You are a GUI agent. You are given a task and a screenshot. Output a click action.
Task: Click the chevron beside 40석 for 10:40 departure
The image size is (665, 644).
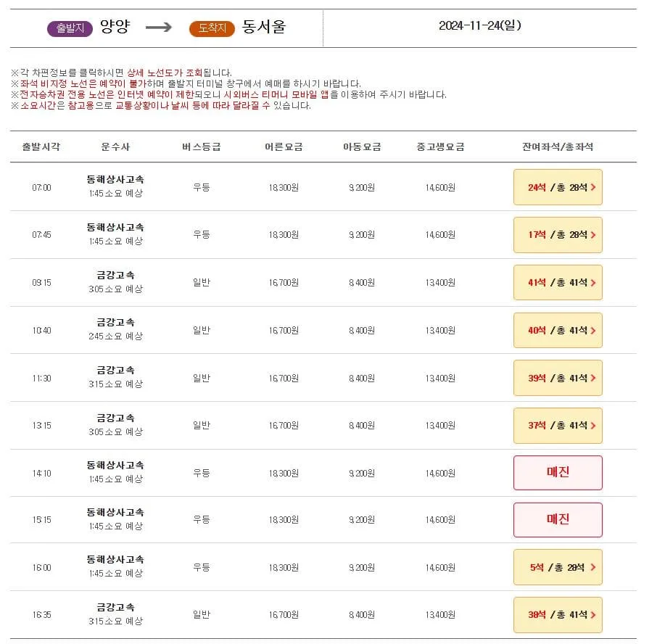tap(594, 330)
